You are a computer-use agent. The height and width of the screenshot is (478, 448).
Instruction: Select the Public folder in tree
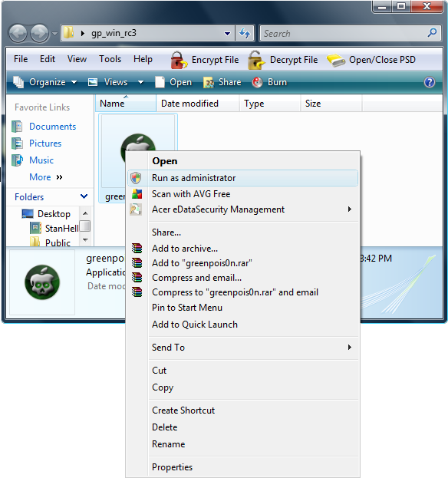[x=58, y=242]
